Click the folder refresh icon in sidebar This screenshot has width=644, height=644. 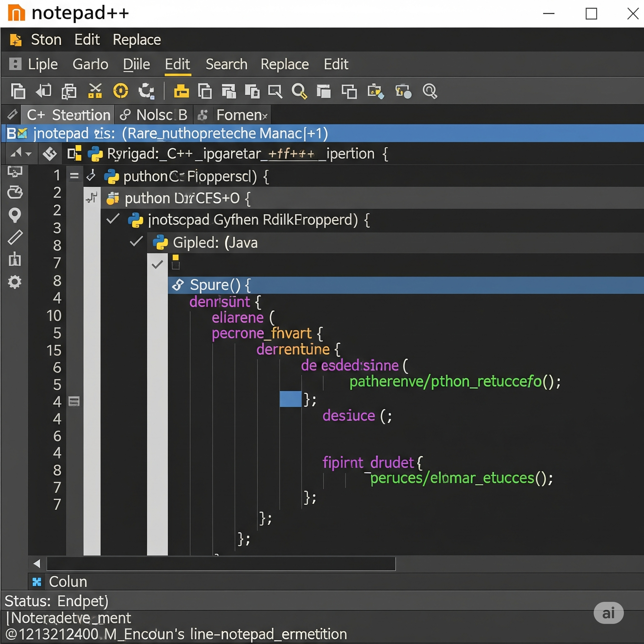[15, 192]
